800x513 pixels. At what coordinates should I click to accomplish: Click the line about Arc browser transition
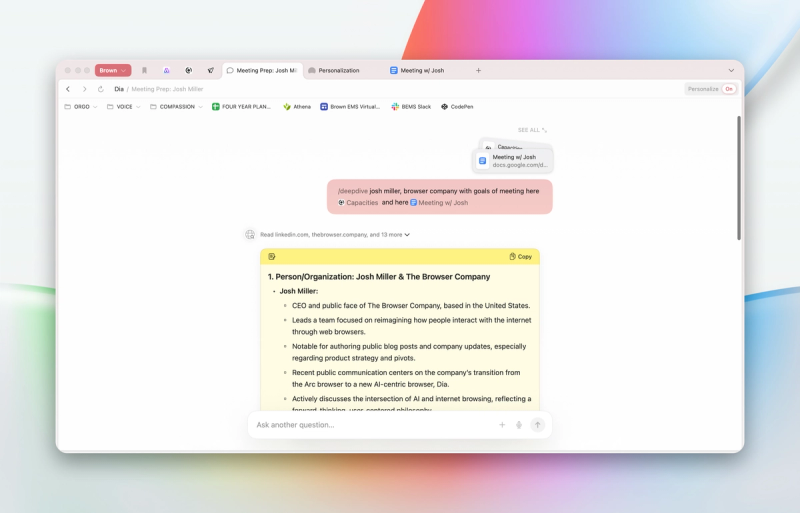(x=406, y=378)
